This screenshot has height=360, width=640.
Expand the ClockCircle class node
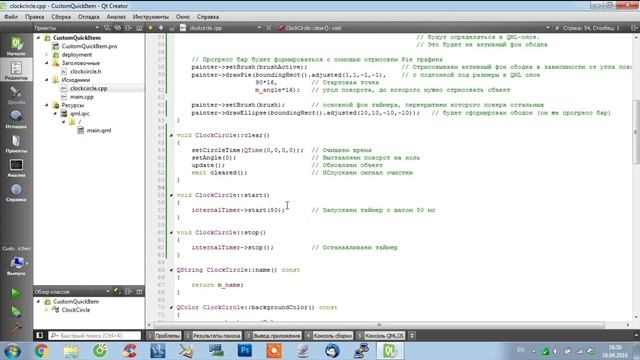47,310
